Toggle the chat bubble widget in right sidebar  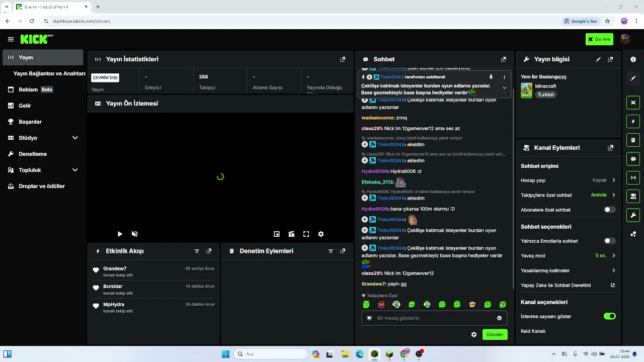633,159
